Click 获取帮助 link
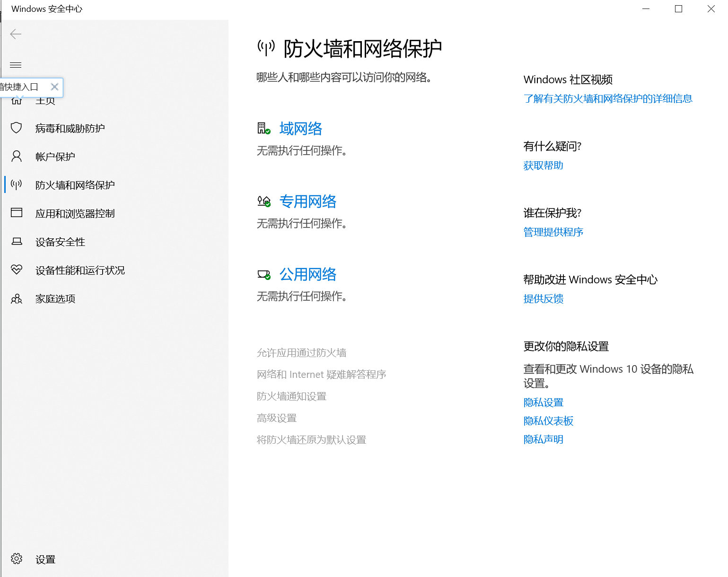Viewport: 728px width, 577px height. [544, 166]
